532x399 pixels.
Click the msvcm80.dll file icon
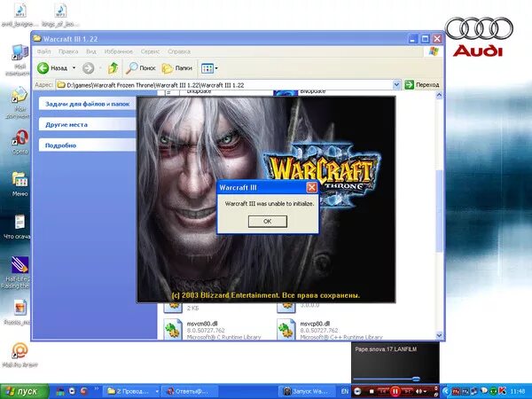173,330
